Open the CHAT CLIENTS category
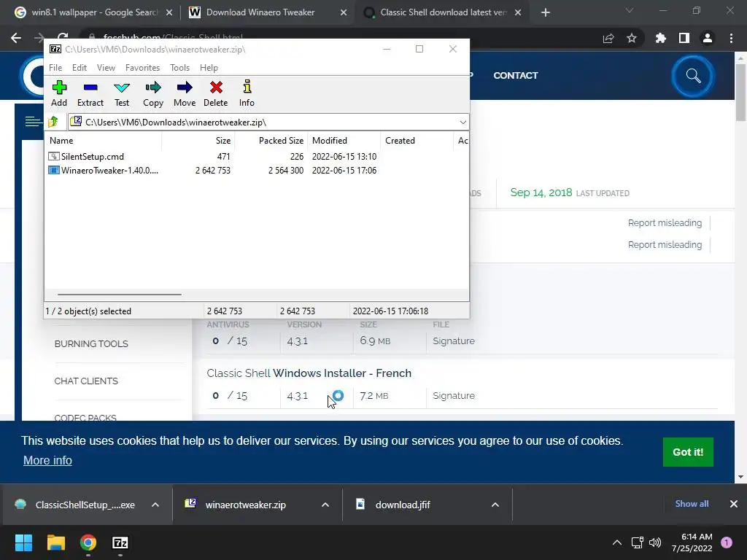Image resolution: width=747 pixels, height=560 pixels. (86, 381)
